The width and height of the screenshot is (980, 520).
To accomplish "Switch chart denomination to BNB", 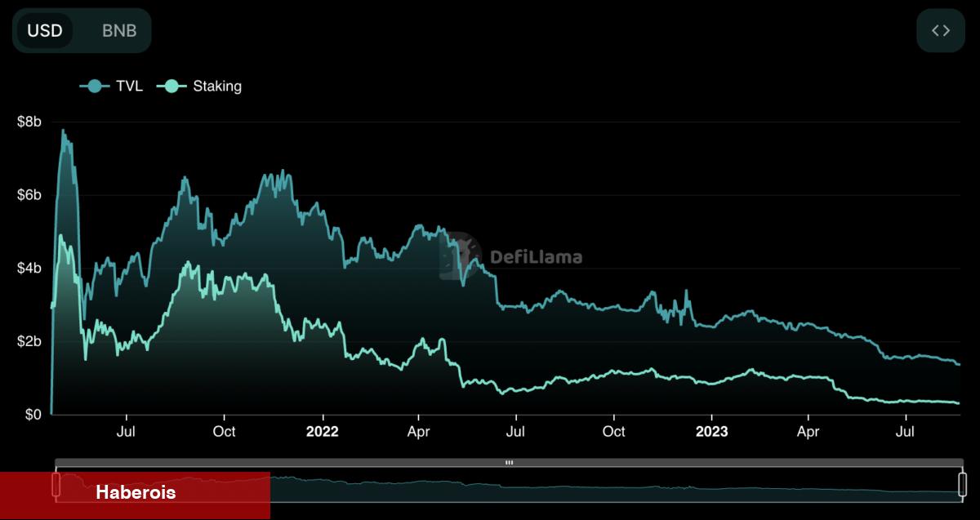I will click(119, 31).
